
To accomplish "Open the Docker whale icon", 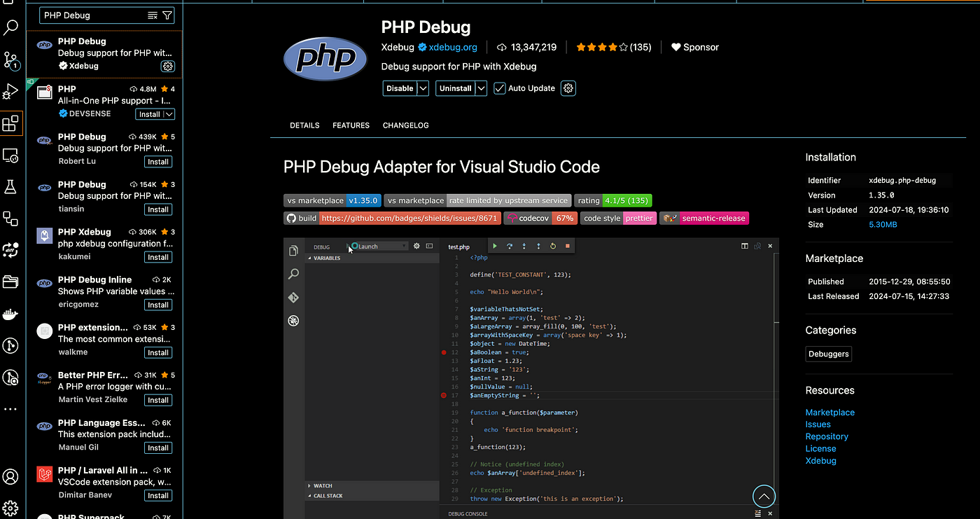I will (10, 314).
